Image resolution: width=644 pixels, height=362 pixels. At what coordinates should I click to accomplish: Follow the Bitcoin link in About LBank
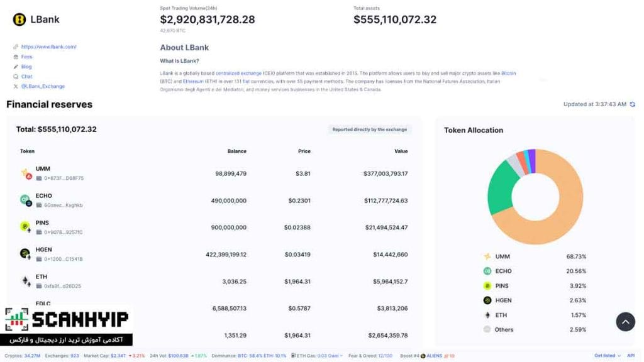508,73
